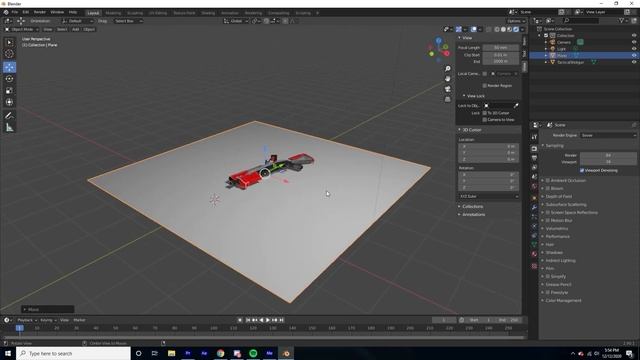The height and width of the screenshot is (360, 640).
Task: Open the Playback menu in timeline
Action: (x=27, y=320)
